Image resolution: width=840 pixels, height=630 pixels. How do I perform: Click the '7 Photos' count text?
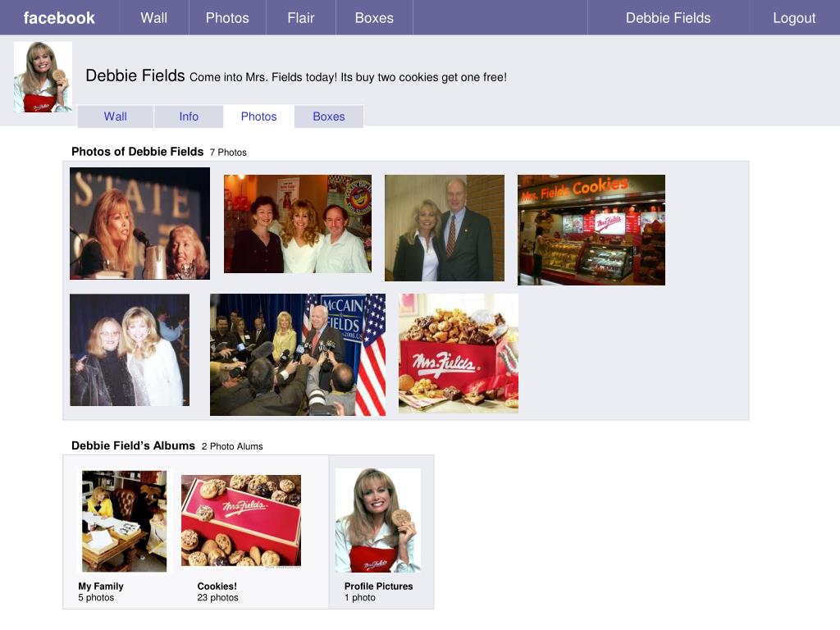click(x=228, y=152)
